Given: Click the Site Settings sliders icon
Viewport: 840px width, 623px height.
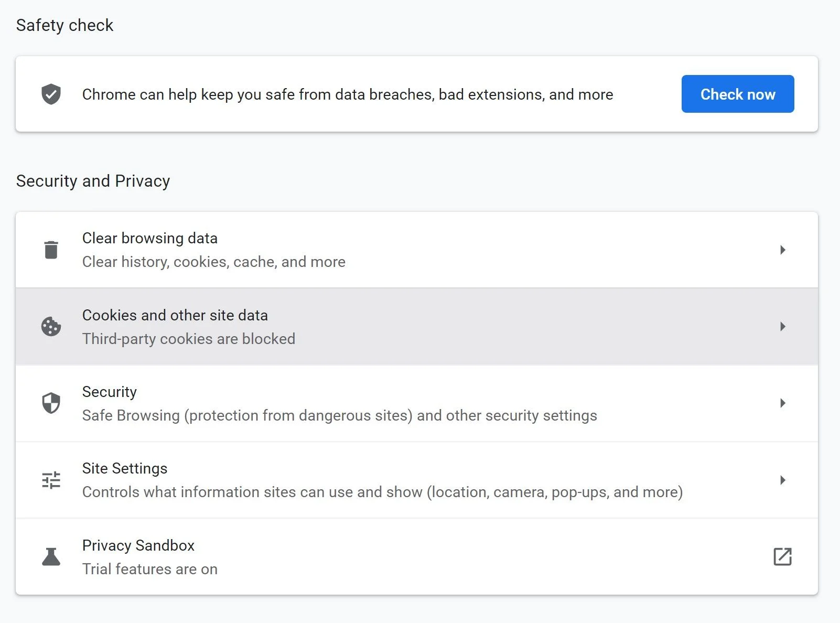Looking at the screenshot, I should tap(51, 480).
